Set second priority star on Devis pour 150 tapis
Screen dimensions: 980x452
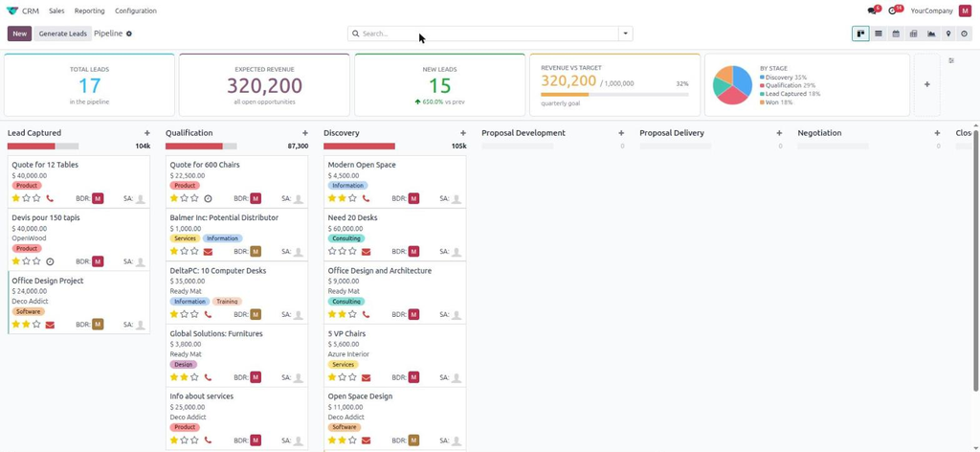26,261
